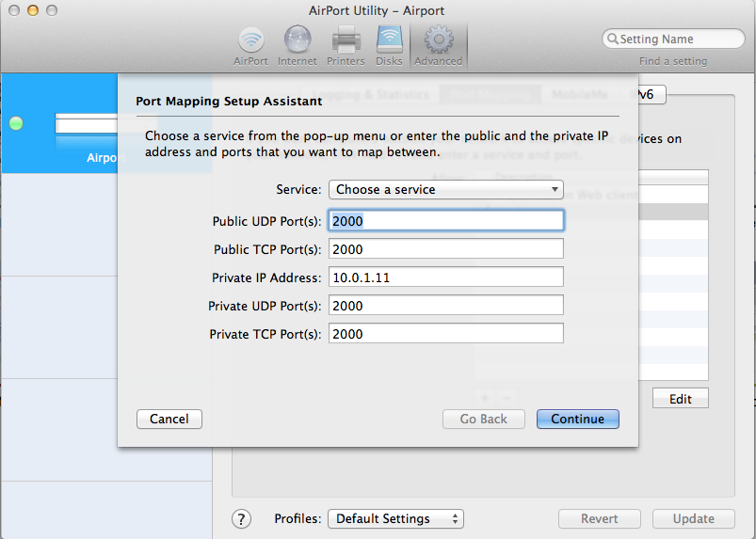Open the Internet toolbar pane
The width and height of the screenshot is (756, 539).
point(297,47)
